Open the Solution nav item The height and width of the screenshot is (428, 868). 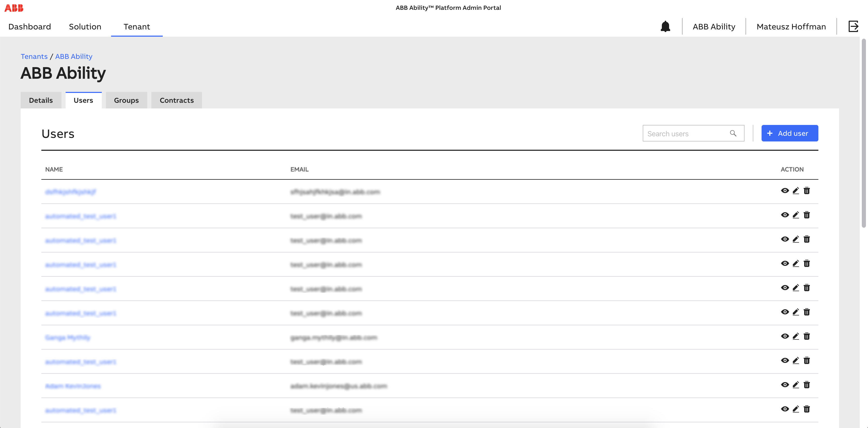85,27
